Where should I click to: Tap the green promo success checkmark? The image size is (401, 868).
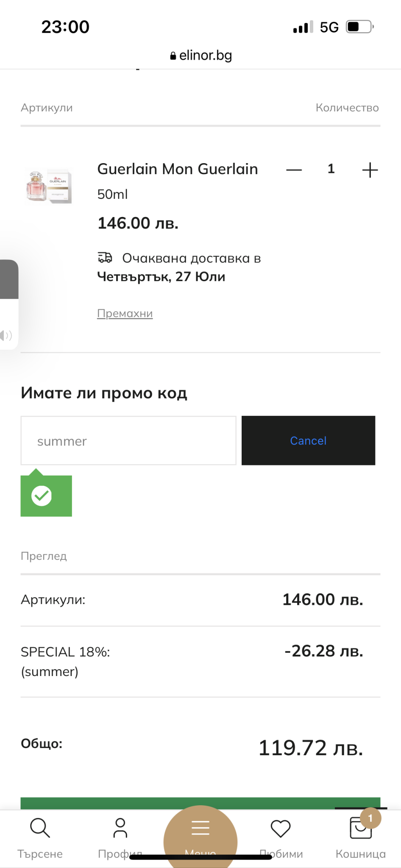(x=42, y=495)
